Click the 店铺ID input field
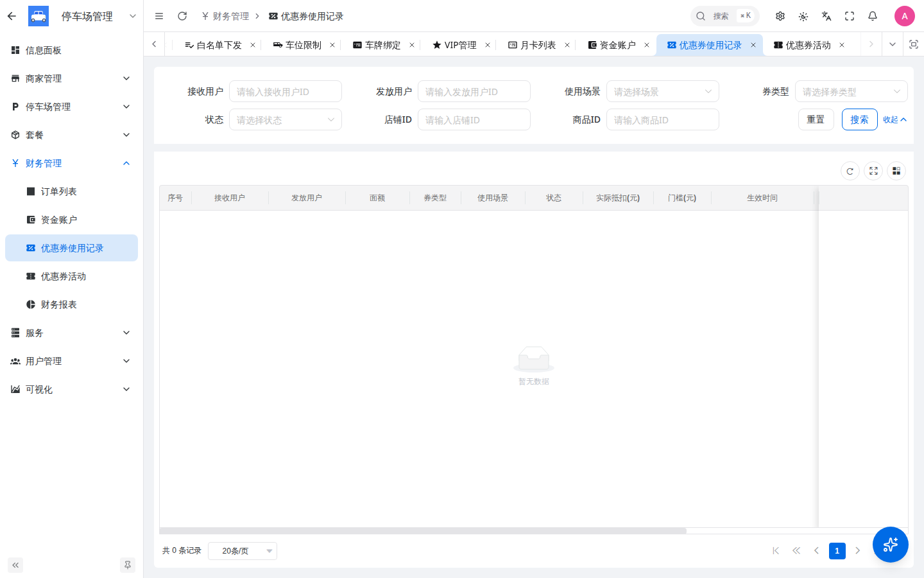 pos(474,119)
